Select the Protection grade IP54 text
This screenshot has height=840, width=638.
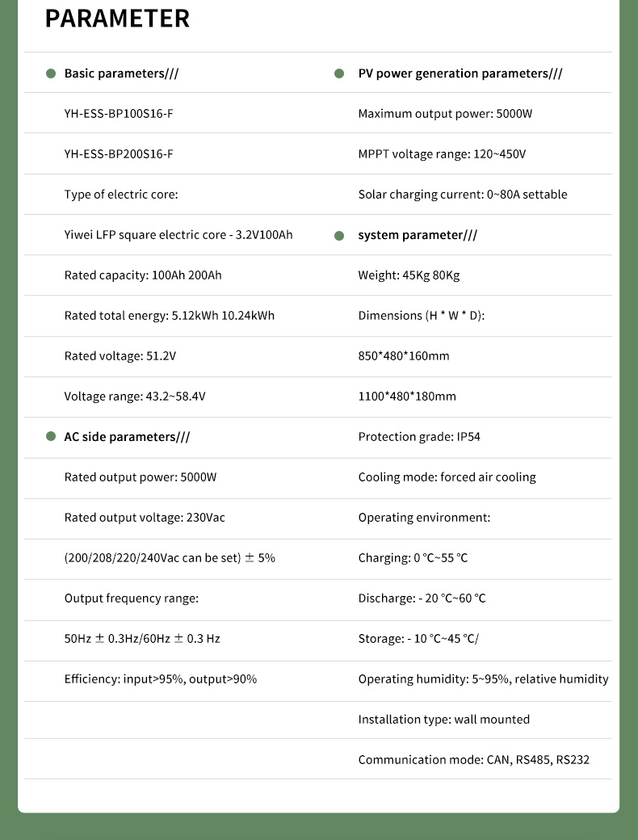419,437
